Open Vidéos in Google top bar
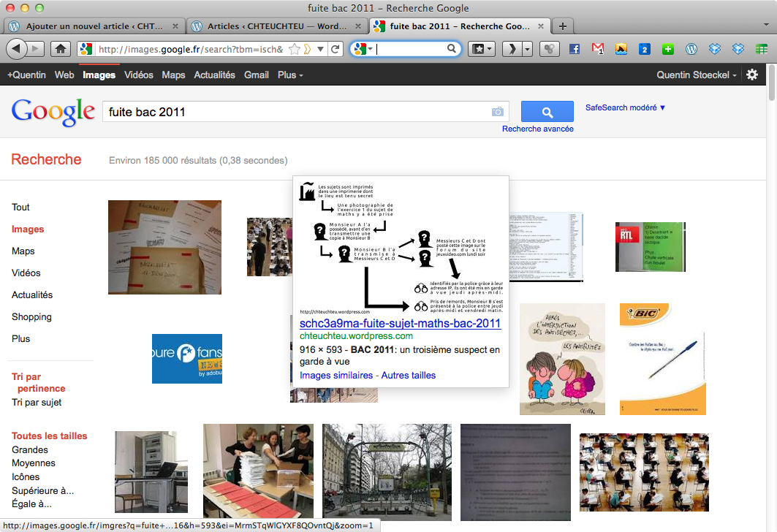This screenshot has width=777, height=532. pyautogui.click(x=139, y=75)
